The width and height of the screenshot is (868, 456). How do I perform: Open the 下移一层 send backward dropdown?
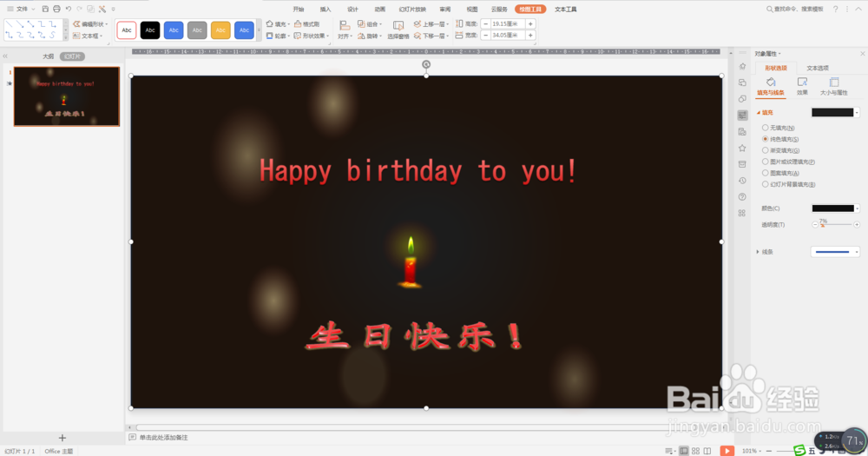click(x=431, y=36)
